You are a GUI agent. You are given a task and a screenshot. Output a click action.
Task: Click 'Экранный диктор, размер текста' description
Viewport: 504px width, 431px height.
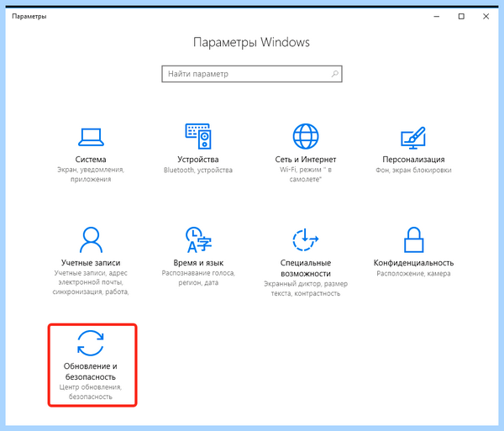(x=306, y=289)
